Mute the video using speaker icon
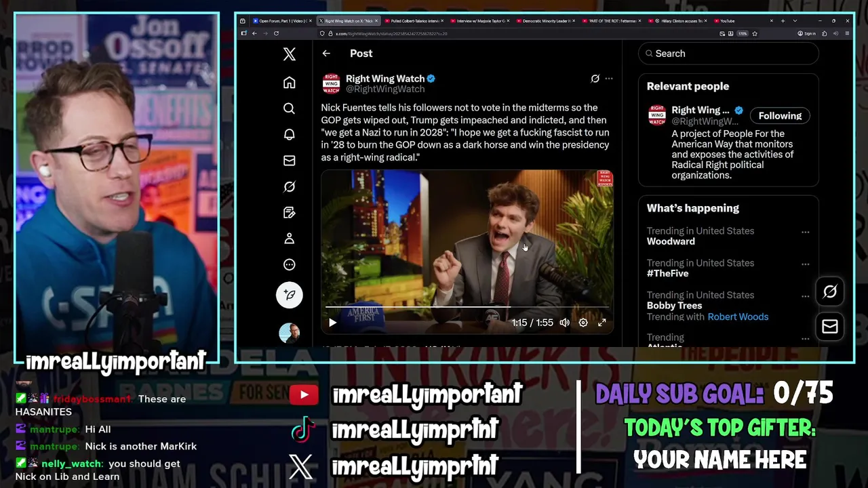The height and width of the screenshot is (488, 868). point(565,323)
